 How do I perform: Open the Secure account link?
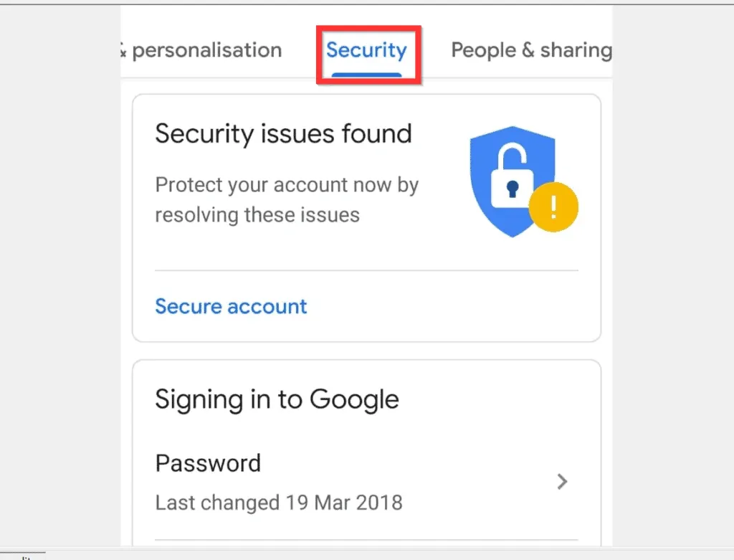click(x=231, y=306)
